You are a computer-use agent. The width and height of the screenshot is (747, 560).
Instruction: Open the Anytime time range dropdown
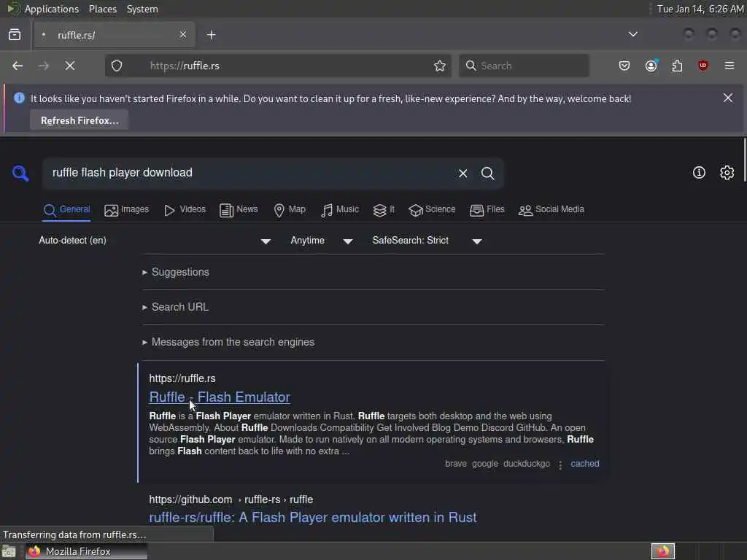(x=322, y=241)
